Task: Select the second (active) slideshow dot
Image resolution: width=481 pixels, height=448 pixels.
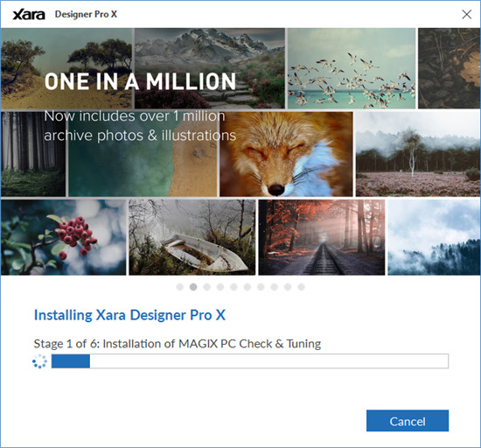Action: [x=193, y=287]
